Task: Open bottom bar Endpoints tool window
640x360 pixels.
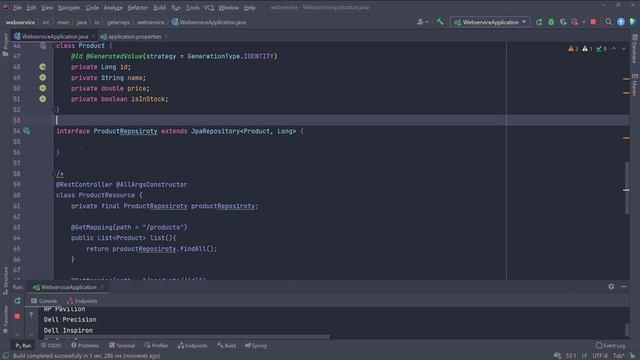Action: click(193, 345)
